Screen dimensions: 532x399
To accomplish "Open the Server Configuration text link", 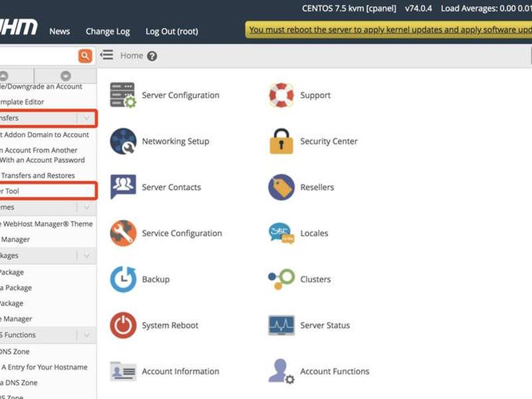I will coord(180,95).
